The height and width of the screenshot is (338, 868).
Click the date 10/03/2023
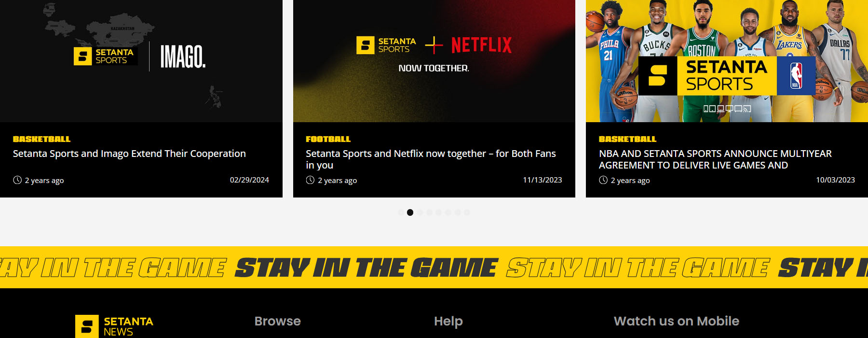835,180
